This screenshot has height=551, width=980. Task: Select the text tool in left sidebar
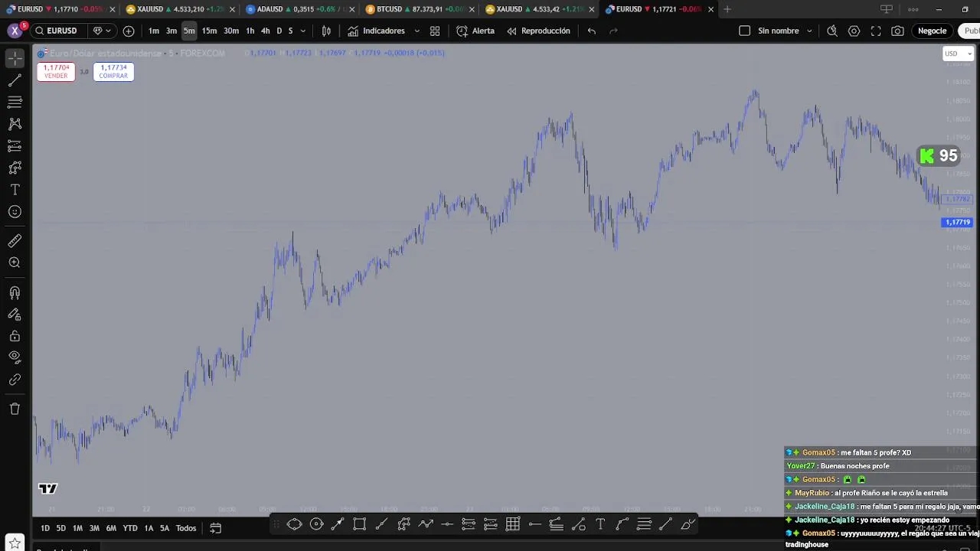coord(15,190)
